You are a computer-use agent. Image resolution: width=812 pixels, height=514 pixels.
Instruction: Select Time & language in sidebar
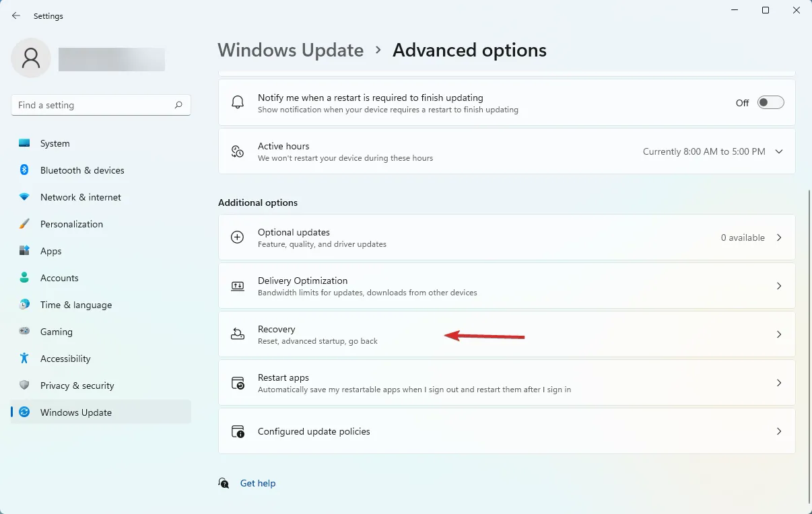point(76,305)
